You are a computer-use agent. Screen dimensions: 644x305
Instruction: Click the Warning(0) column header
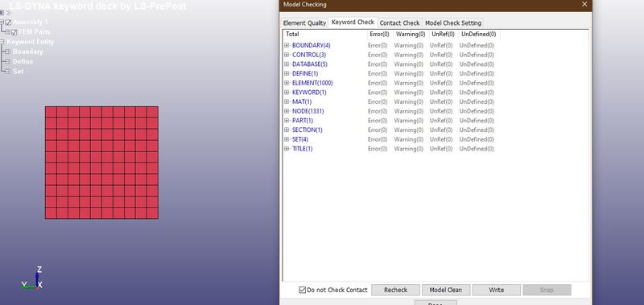click(411, 34)
